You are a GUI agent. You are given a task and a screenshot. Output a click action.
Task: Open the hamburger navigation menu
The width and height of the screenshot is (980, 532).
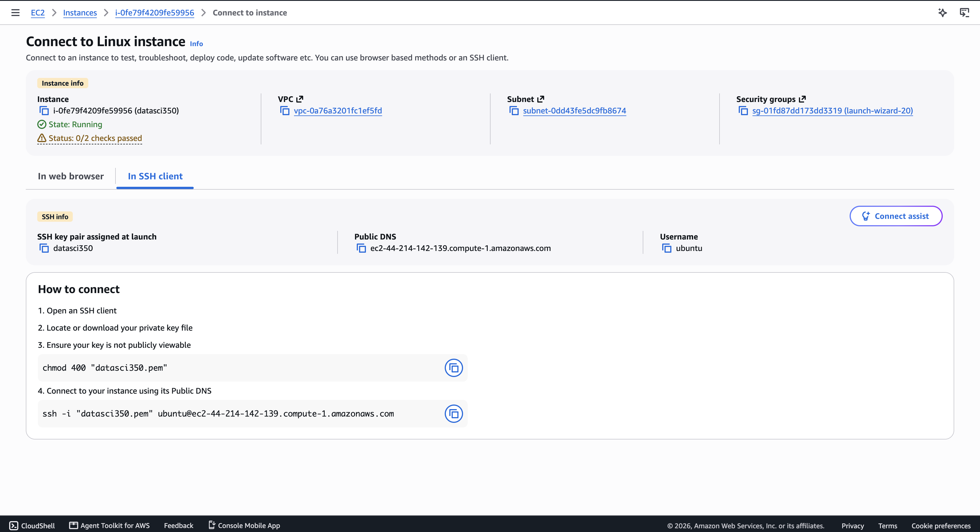click(x=15, y=13)
